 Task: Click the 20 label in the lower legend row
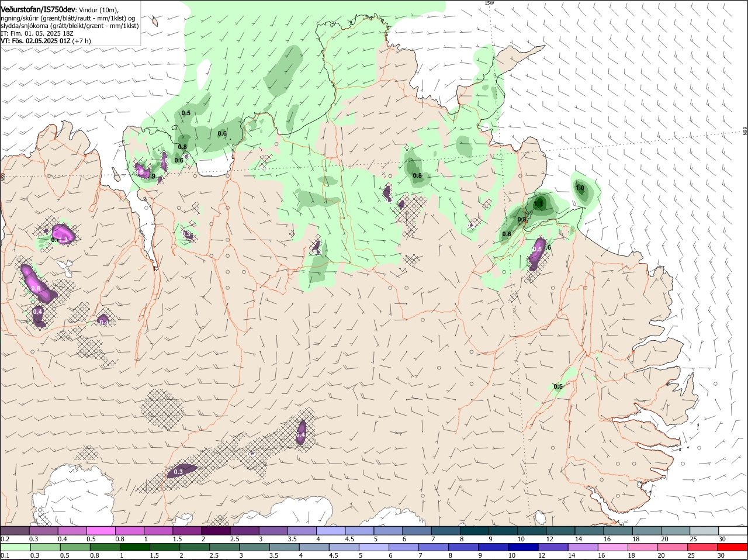point(661,556)
